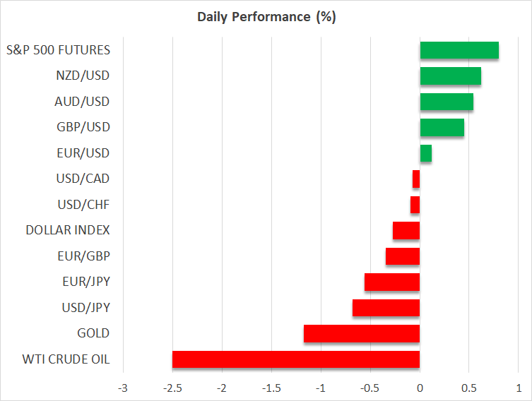Select the -3 axis tick label
The width and height of the screenshot is (532, 401).
[x=123, y=388]
